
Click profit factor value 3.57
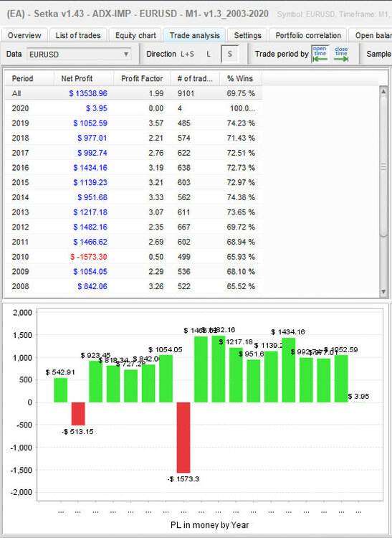pyautogui.click(x=156, y=123)
